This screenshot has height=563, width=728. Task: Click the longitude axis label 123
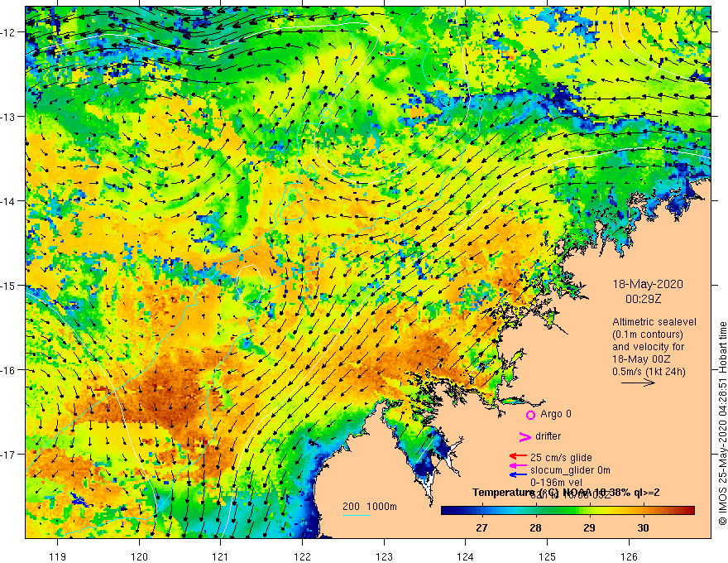(384, 556)
